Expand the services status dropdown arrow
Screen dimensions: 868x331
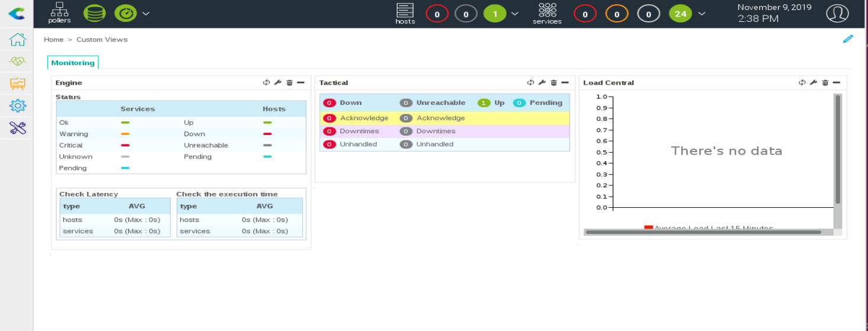click(x=701, y=14)
